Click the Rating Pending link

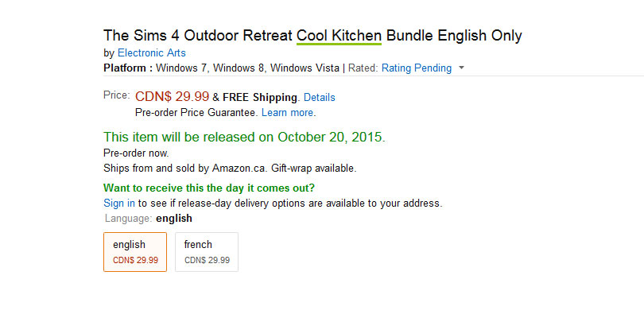[x=417, y=68]
